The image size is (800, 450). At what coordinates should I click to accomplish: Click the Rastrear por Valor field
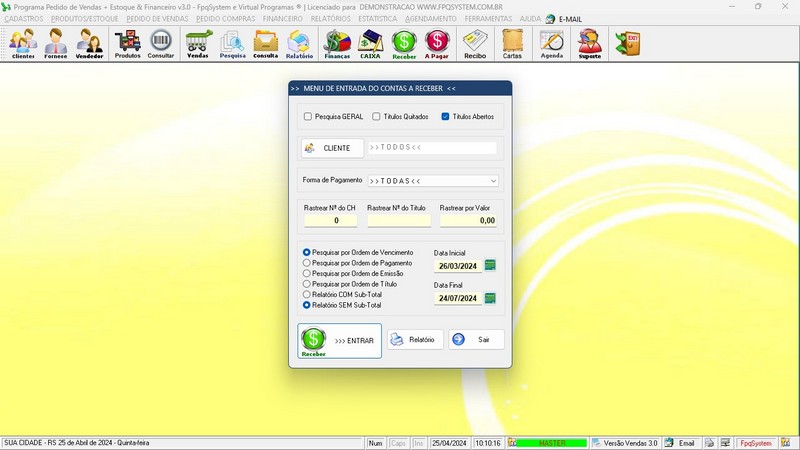coord(468,220)
